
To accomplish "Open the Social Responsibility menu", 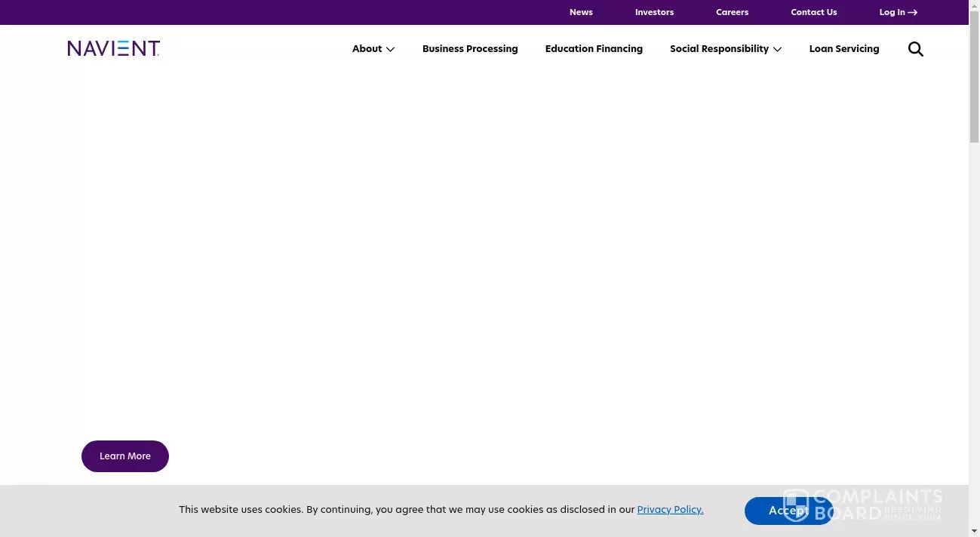I will tap(719, 48).
